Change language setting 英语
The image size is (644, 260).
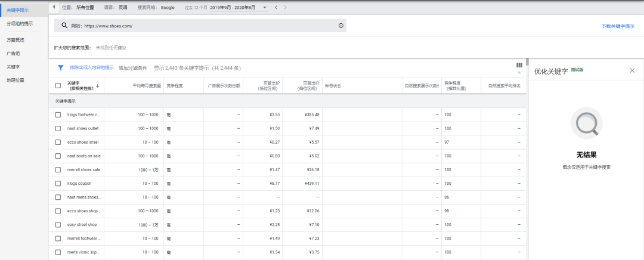point(123,7)
